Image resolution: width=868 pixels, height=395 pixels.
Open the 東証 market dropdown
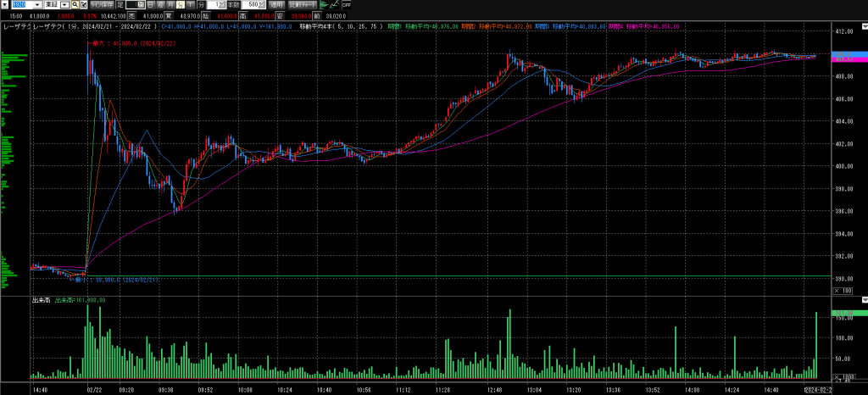64,5
